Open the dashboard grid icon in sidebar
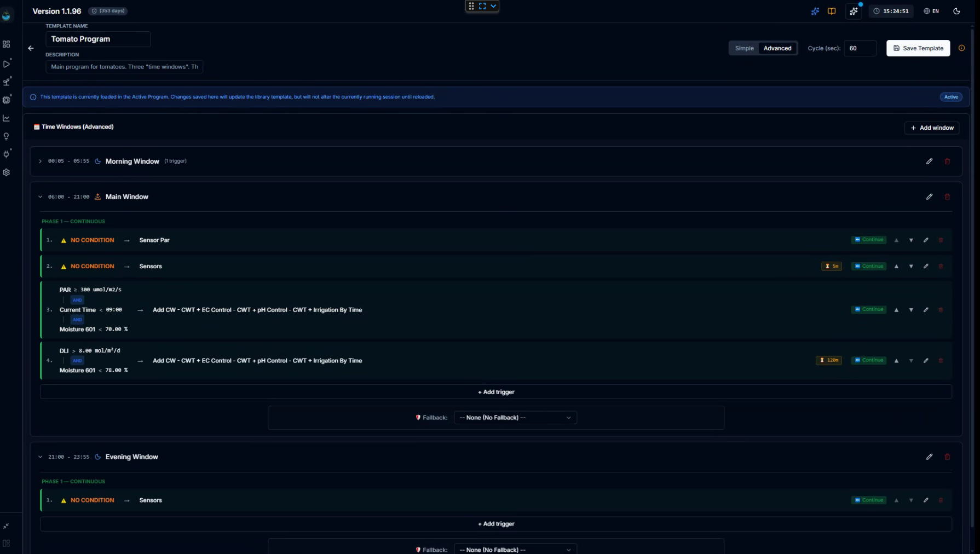980x554 pixels. tap(7, 44)
